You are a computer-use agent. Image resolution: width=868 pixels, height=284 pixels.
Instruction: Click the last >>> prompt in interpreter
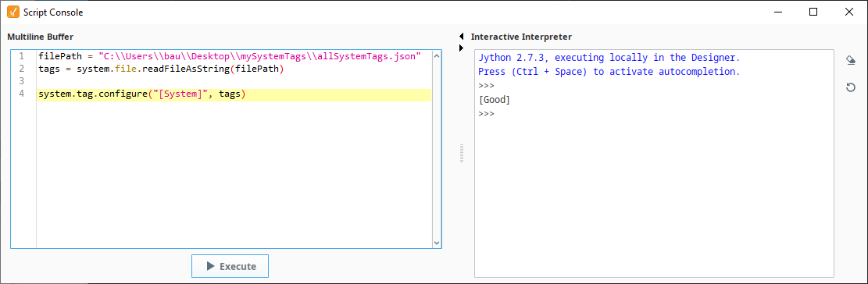click(x=486, y=114)
